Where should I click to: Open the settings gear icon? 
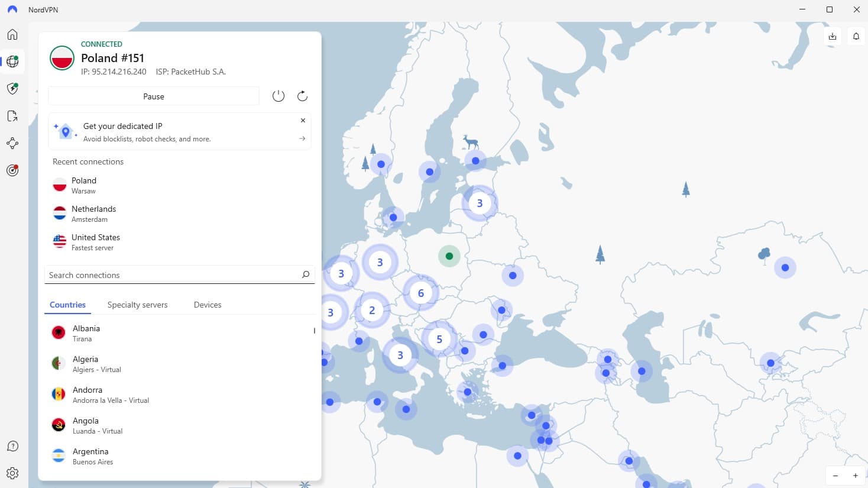12,473
